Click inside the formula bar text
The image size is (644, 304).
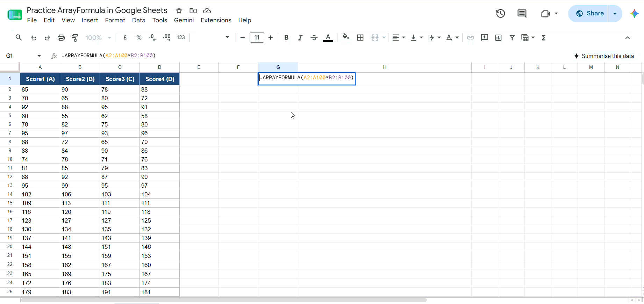[x=108, y=56]
